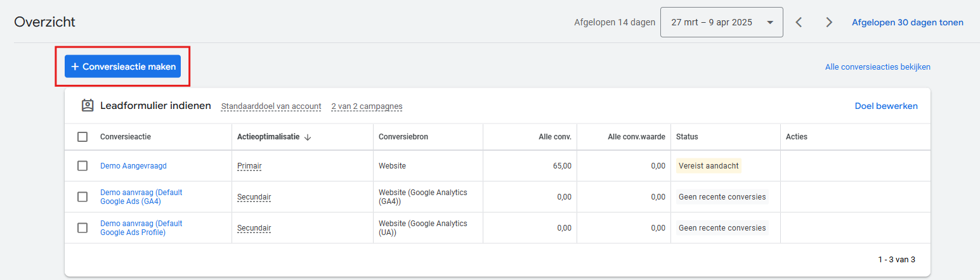Viewport: 980px width, 280px height.
Task: Click the Conversieactie maken button
Action: [122, 67]
